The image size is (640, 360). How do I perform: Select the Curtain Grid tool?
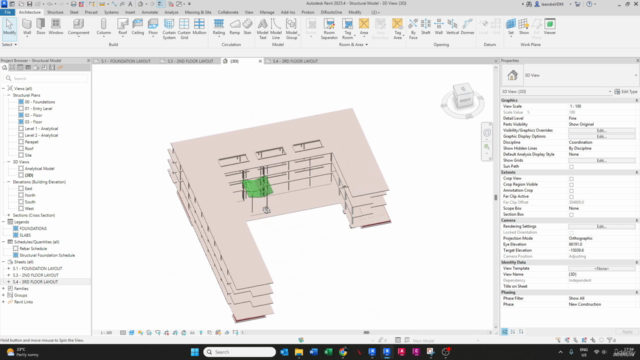point(184,29)
